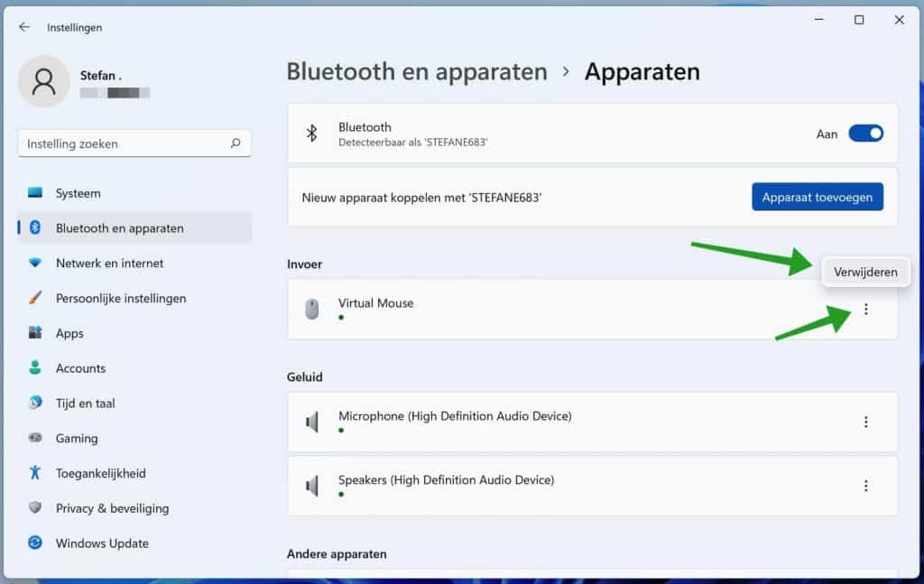Click the Apps sidebar icon
The width and height of the screenshot is (924, 584).
click(35, 333)
